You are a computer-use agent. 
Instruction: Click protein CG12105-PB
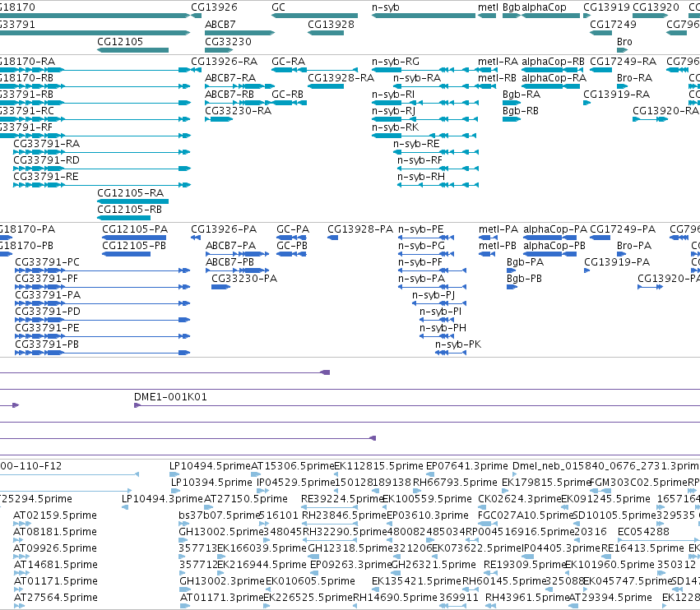coord(134,246)
